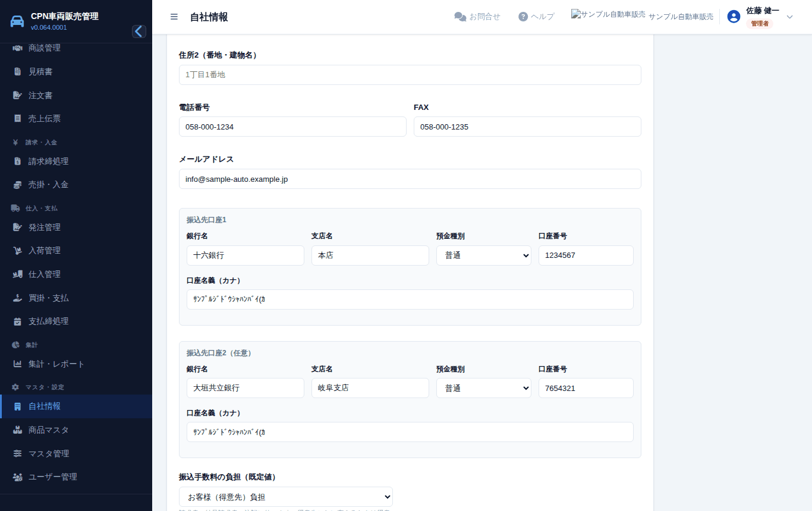Click the FAX number field
Image resolution: width=812 pixels, height=511 pixels.
pos(527,127)
